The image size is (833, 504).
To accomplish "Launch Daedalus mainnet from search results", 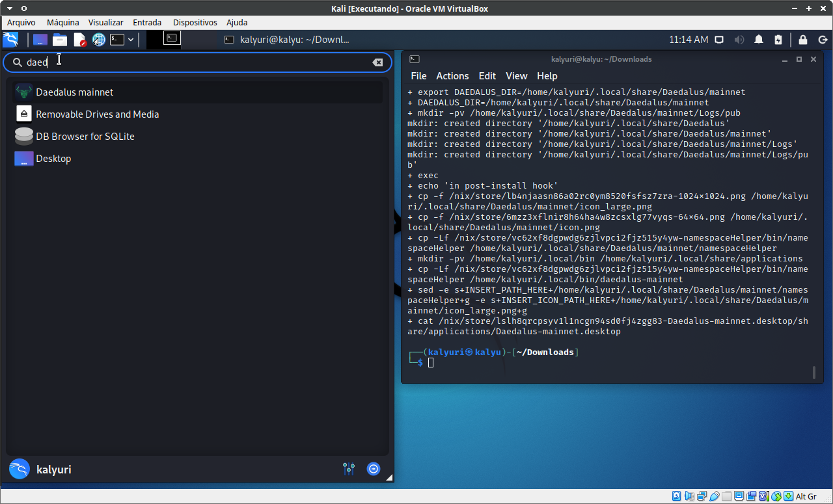I will 199,92.
